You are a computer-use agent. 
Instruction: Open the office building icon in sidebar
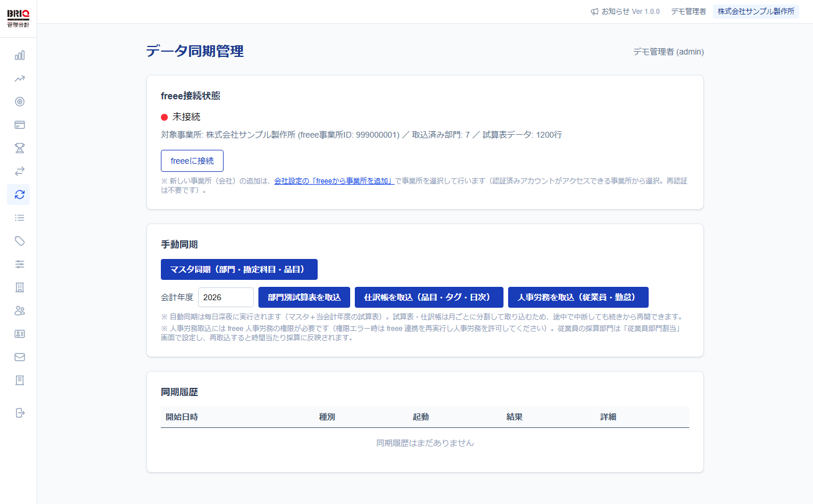[x=19, y=287]
